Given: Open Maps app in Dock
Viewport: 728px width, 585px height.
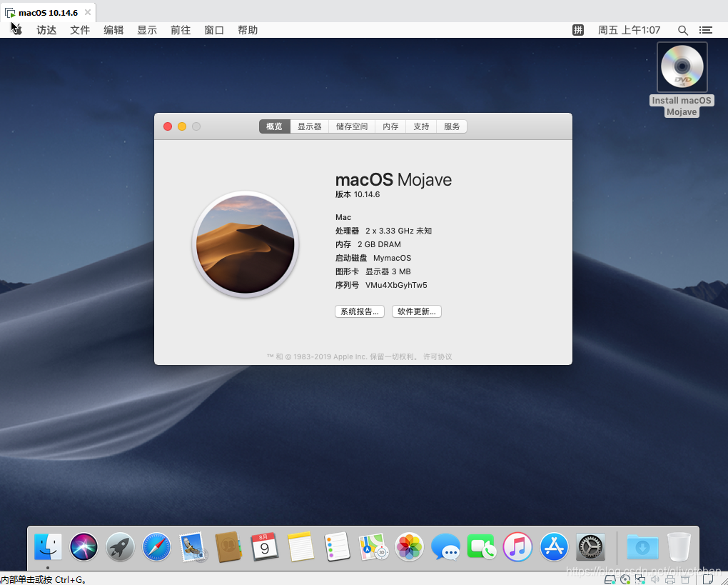Looking at the screenshot, I should point(373,547).
